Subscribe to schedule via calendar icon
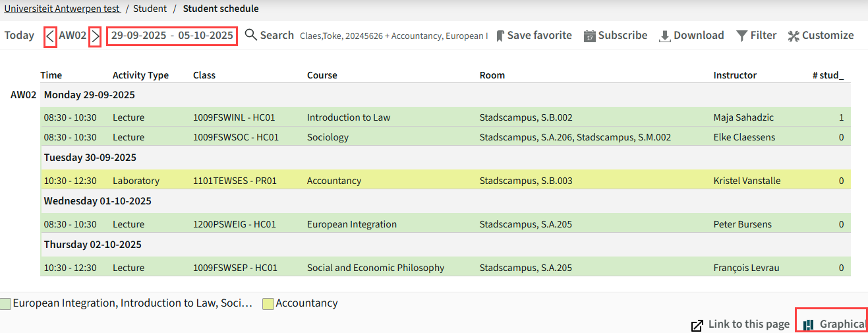This screenshot has width=868, height=333. (x=616, y=36)
